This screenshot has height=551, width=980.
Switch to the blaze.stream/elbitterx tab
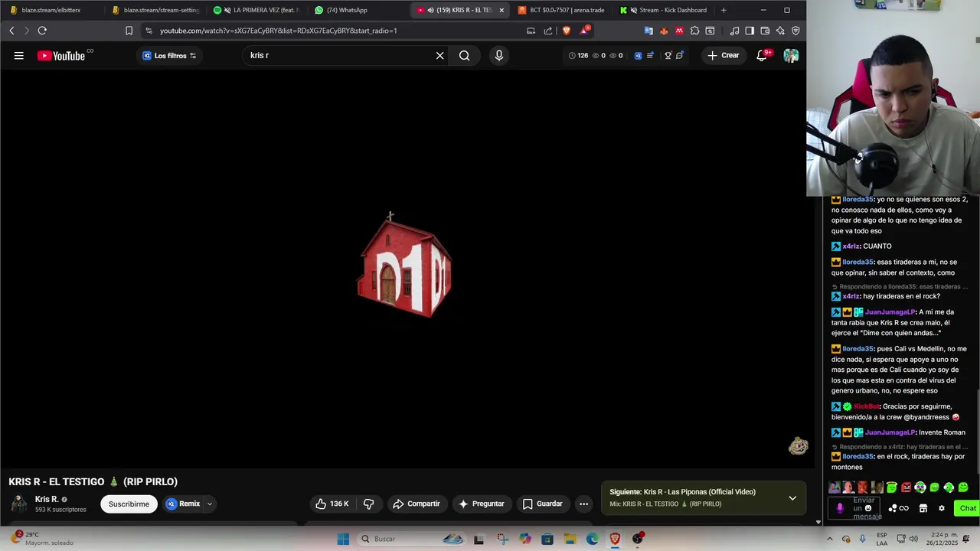click(x=51, y=10)
